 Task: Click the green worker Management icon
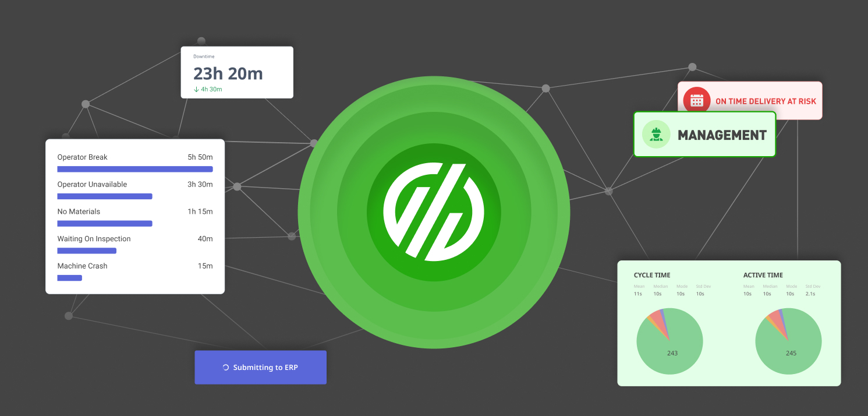[656, 135]
